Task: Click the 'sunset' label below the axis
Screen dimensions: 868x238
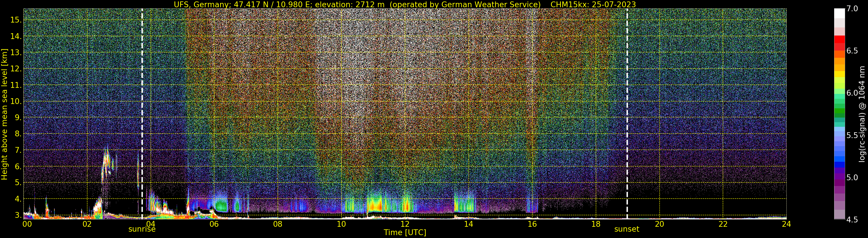Action: pos(627,229)
